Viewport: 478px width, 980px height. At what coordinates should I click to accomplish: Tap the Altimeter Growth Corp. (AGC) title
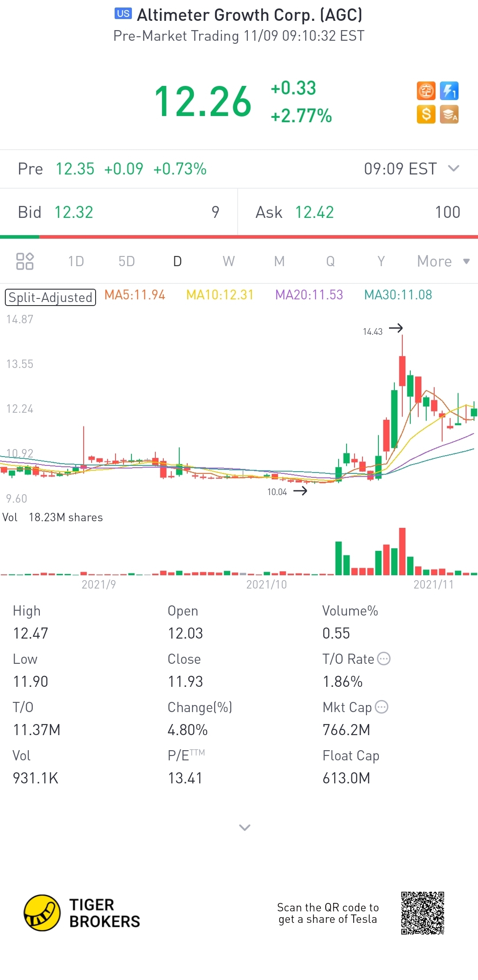[x=250, y=15]
